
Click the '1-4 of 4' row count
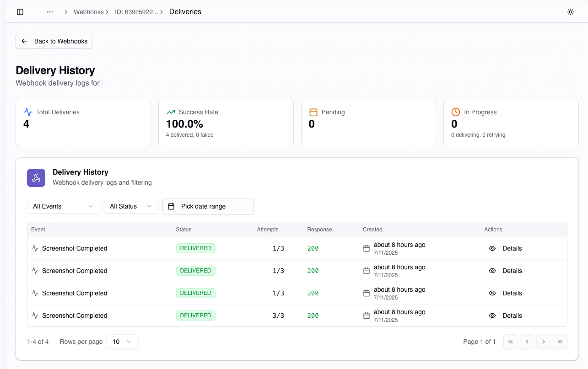point(38,342)
